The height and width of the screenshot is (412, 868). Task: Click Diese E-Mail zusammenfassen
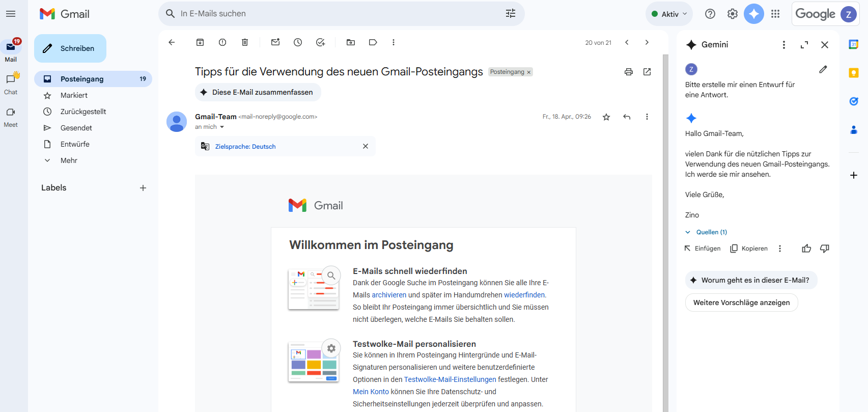click(258, 92)
